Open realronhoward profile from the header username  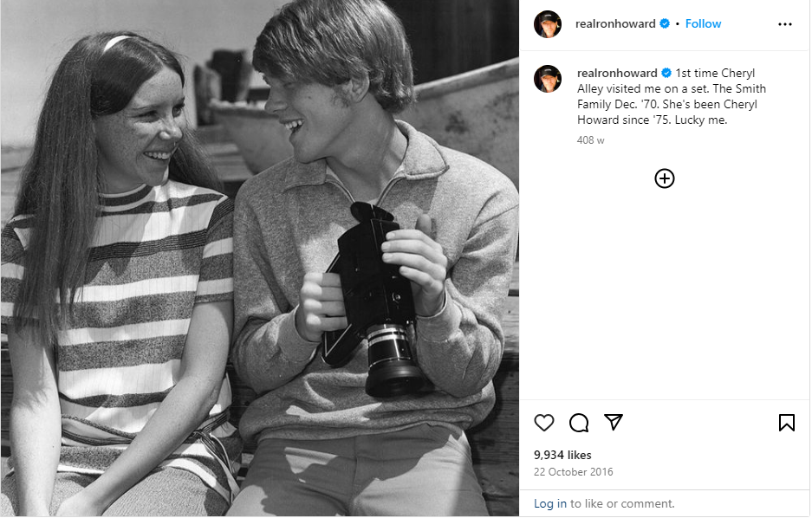tap(615, 24)
